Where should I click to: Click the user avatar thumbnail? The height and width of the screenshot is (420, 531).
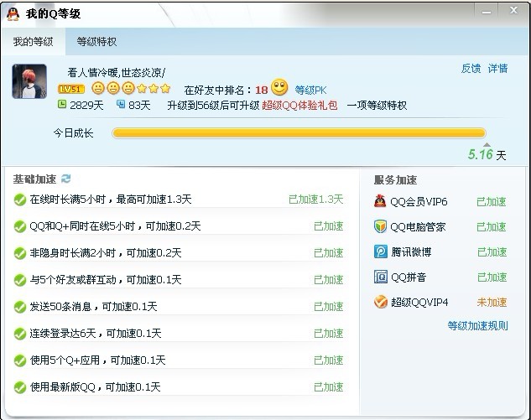29,81
